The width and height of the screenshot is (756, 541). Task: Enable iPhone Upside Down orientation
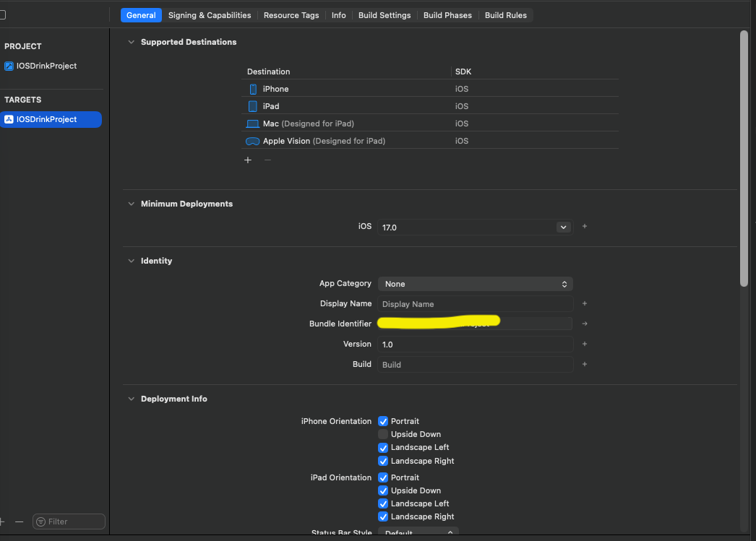(x=383, y=435)
